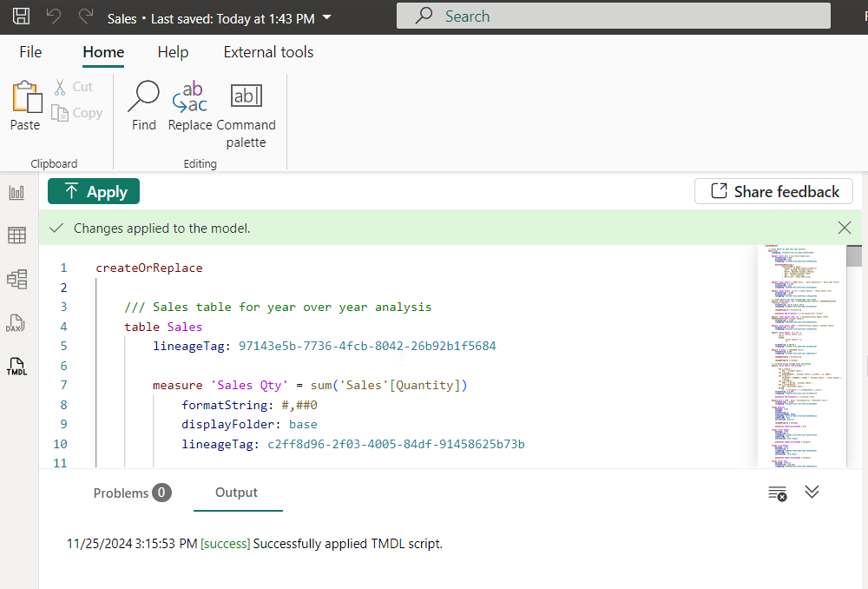
Task: Open DAX query view in sidebar
Action: [16, 323]
